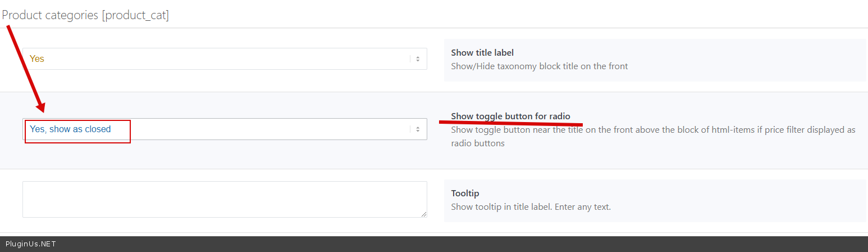Click the selected "Yes, show as closed" value

(x=70, y=129)
